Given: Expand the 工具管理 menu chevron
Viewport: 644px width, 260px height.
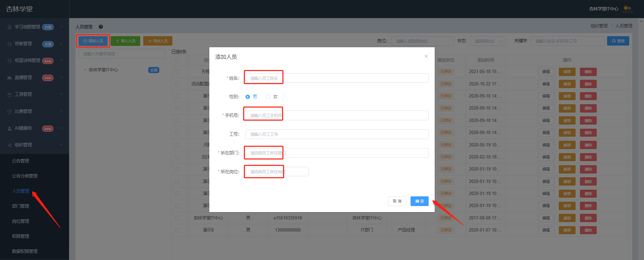Looking at the screenshot, I should pyautogui.click(x=61, y=94).
